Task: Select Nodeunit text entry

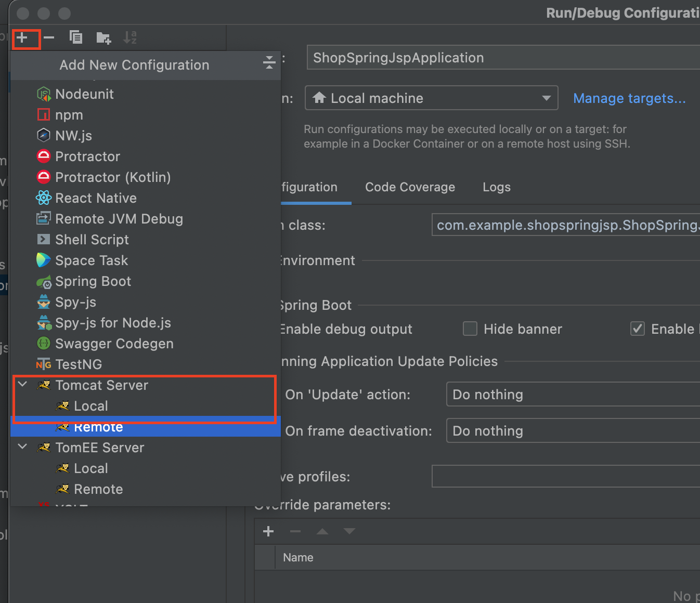Action: [x=84, y=94]
